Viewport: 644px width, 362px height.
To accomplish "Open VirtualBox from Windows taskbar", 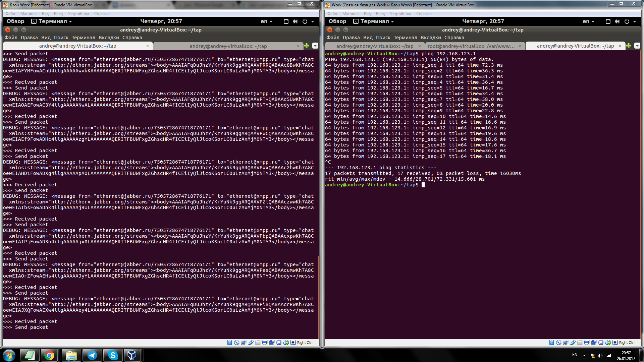I will pos(132,355).
